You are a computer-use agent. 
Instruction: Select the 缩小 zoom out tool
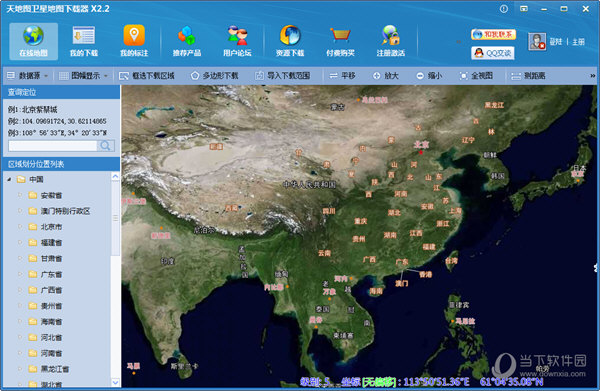[x=429, y=76]
